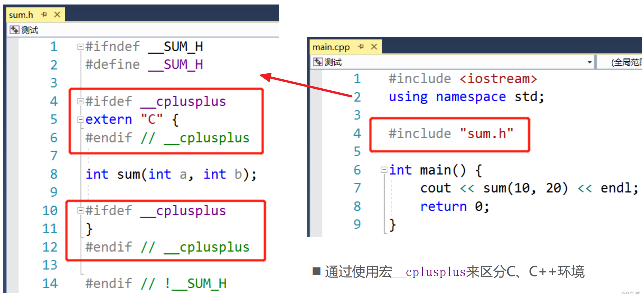Screen dimensions: 644x297
Task: Click '#endif // __cplusplus' on line 6
Action: click(167, 138)
